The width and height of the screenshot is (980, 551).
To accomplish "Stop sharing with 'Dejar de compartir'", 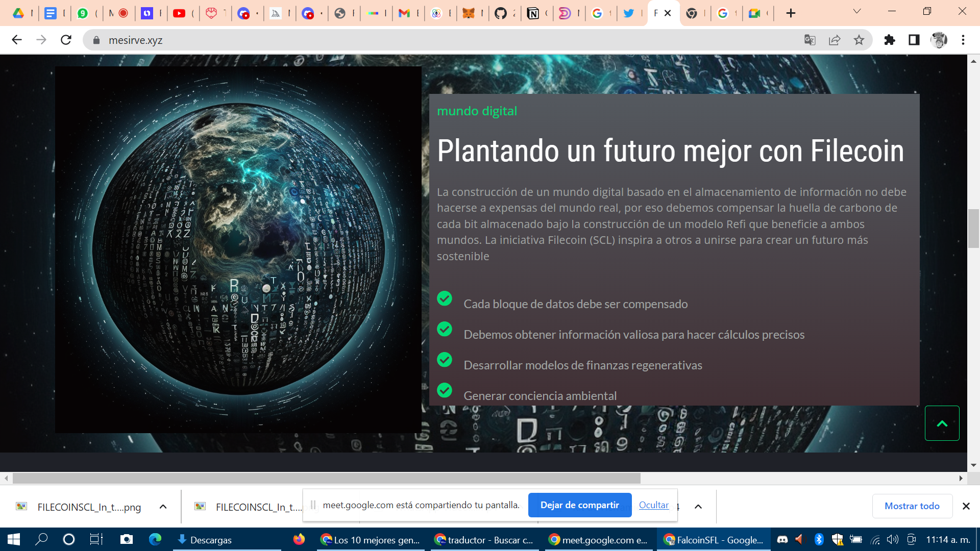I will tap(580, 505).
